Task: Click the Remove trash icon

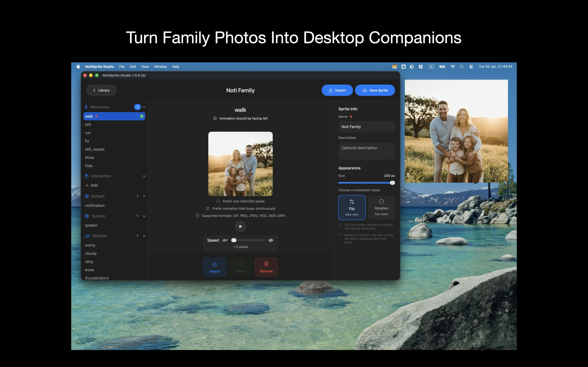Action: [266, 264]
